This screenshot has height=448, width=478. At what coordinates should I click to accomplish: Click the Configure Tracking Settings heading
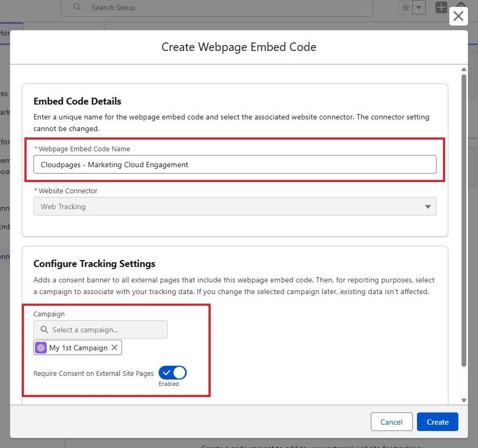coord(94,263)
